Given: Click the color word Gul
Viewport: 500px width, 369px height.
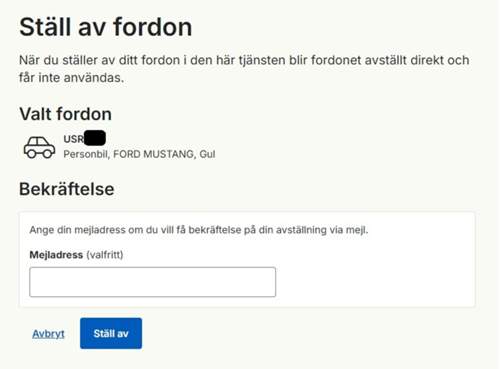Looking at the screenshot, I should (x=207, y=154).
